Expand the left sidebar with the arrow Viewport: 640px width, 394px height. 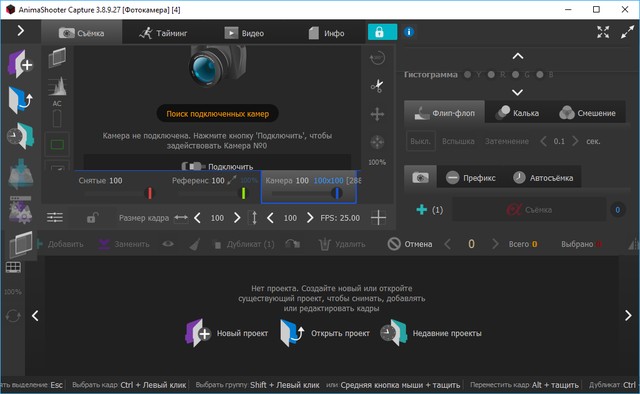(20, 31)
